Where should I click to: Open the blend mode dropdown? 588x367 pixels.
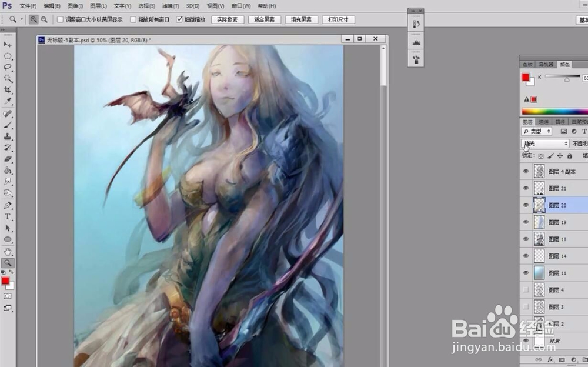click(545, 144)
